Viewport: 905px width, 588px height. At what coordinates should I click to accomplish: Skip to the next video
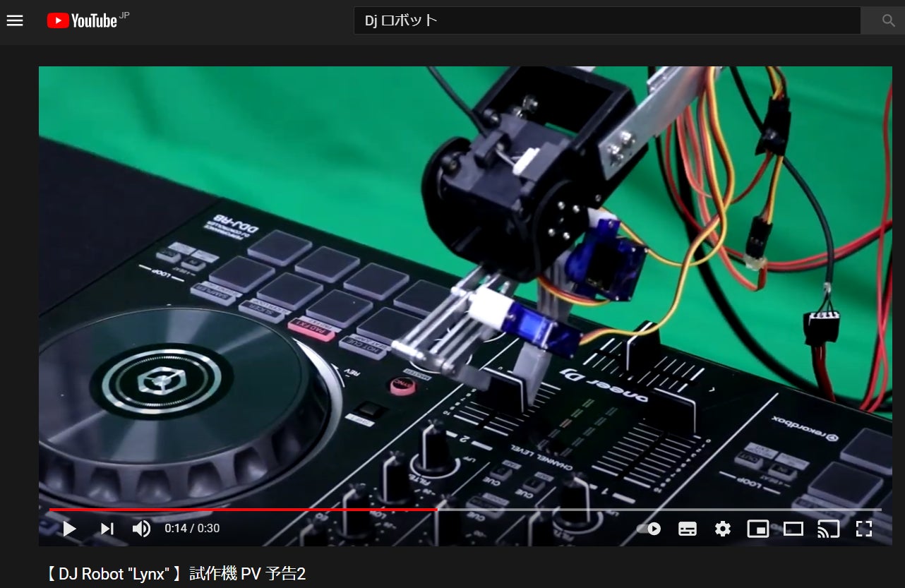[107, 529]
